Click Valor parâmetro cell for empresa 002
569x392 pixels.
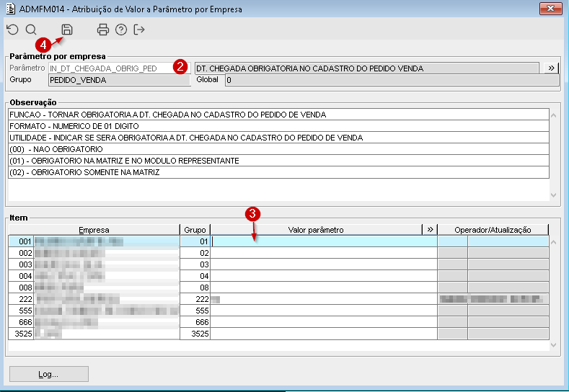(324, 253)
